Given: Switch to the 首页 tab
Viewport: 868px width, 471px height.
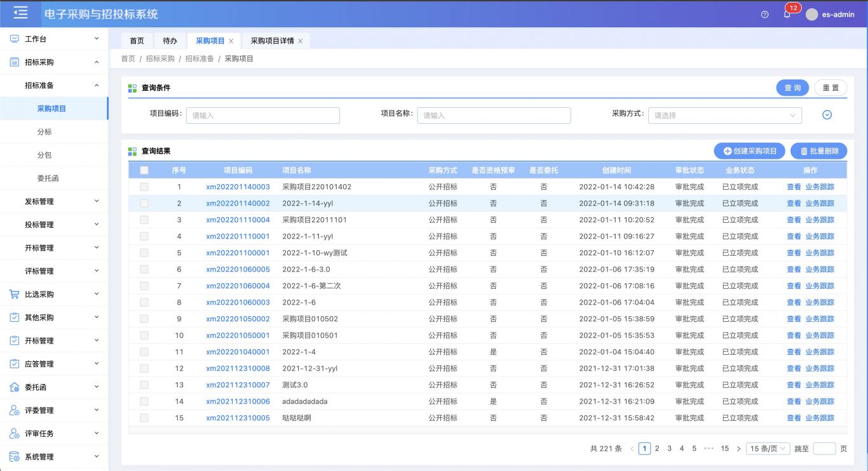Looking at the screenshot, I should pyautogui.click(x=137, y=41).
